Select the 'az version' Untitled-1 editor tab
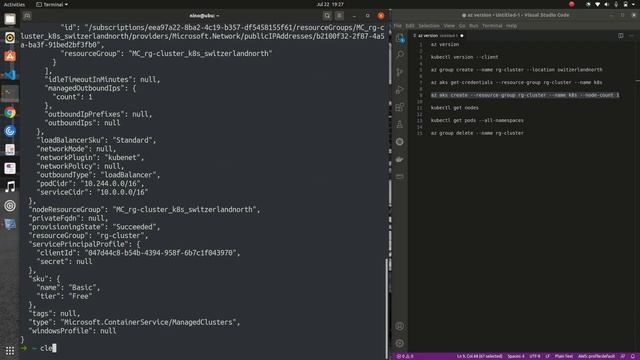 (x=438, y=36)
